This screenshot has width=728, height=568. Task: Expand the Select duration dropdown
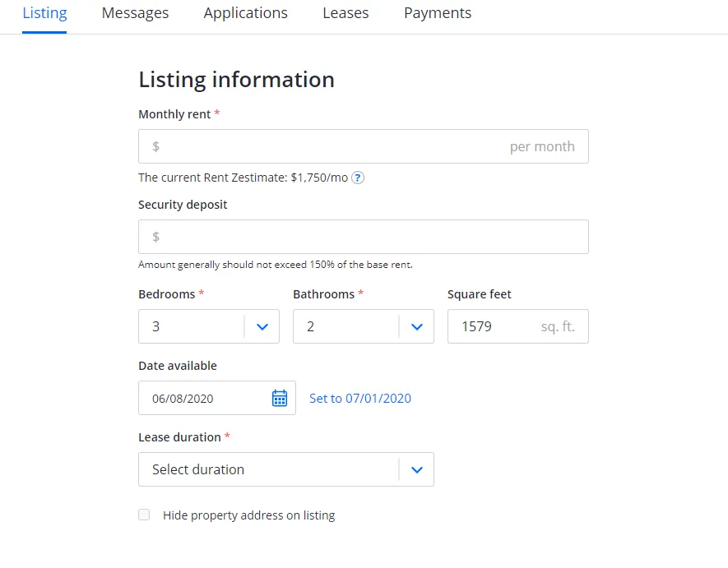[267, 470]
